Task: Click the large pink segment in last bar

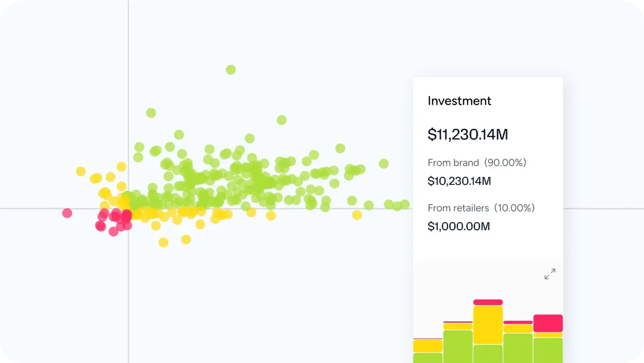Action: 548,323
